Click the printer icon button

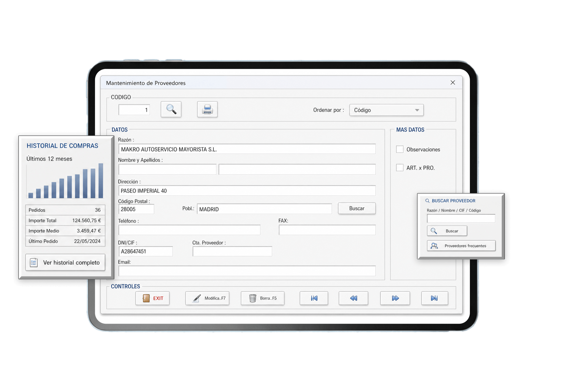(x=207, y=109)
